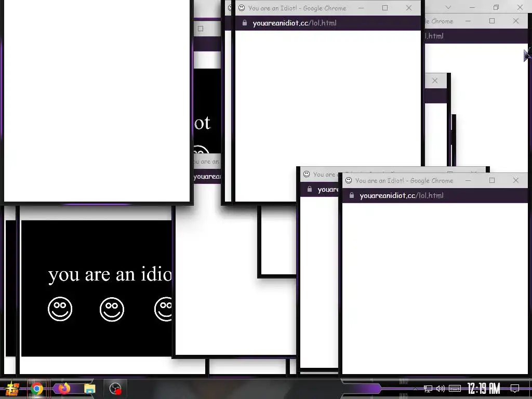Open the network status tray icon
Viewport: 532px width, 399px height.
click(428, 389)
